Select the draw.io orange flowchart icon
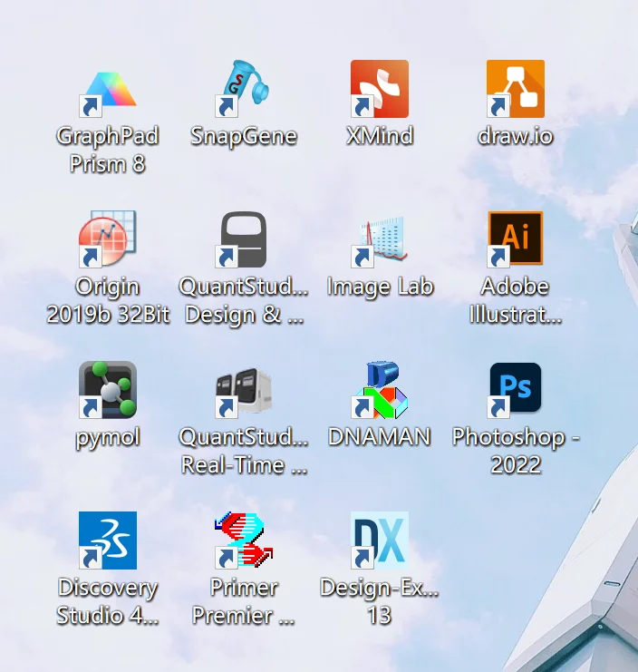Viewport: 638px width, 672px height. coord(516,89)
